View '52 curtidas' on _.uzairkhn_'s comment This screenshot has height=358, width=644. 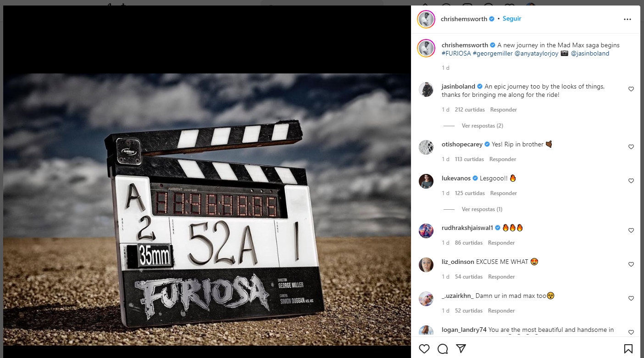tap(469, 311)
